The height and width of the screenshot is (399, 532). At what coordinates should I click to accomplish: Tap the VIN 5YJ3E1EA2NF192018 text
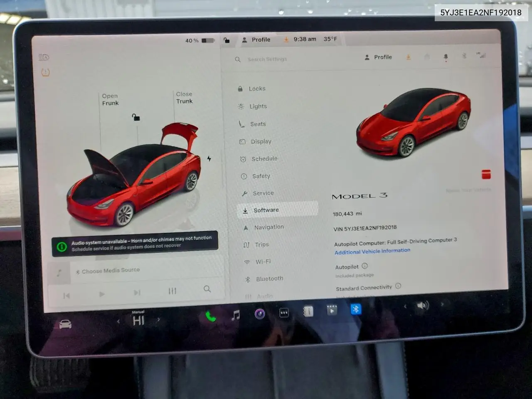click(365, 228)
